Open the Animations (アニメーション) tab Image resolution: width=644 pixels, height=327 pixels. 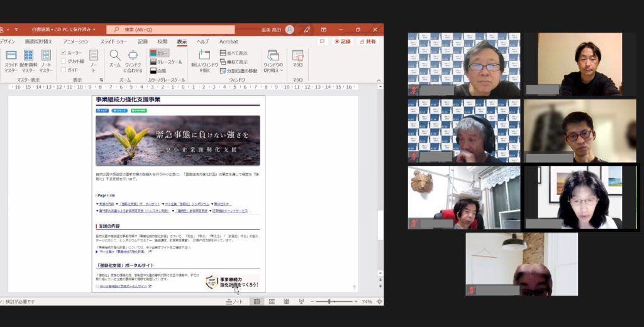pos(75,42)
